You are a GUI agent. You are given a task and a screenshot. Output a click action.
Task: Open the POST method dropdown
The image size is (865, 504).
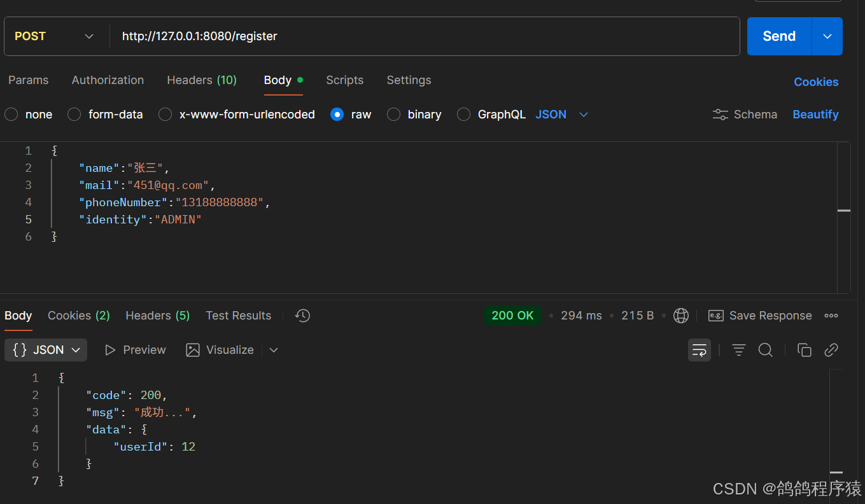click(54, 36)
